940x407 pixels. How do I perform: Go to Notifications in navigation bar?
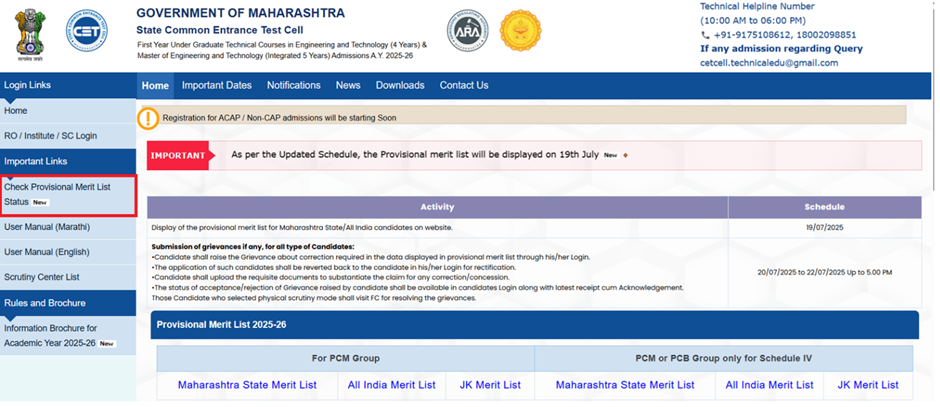tap(294, 86)
